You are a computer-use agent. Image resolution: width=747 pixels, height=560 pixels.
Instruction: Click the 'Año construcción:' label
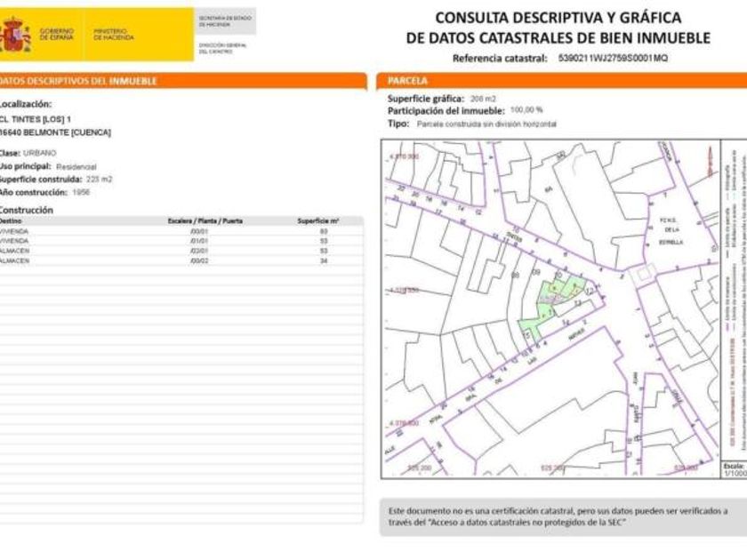pos(34,192)
